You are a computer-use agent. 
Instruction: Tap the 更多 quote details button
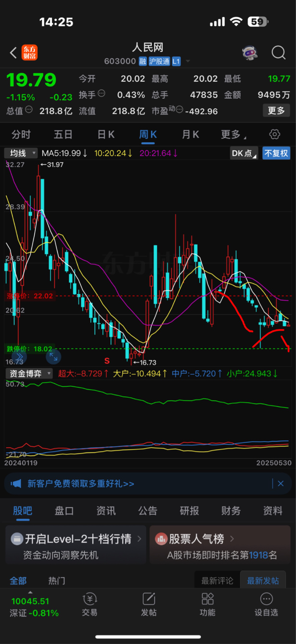tap(276, 111)
